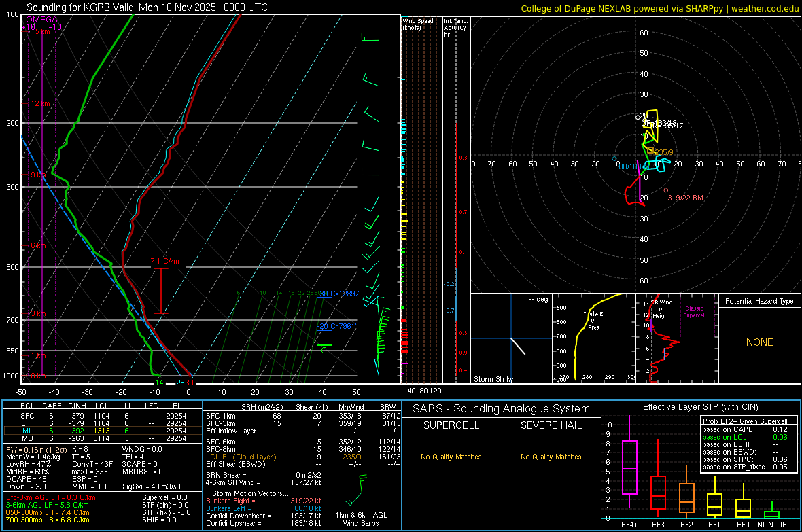Click the "700-500mb LR = 6.8 C/km" line
The width and height of the screenshot is (802, 532).
[48, 520]
